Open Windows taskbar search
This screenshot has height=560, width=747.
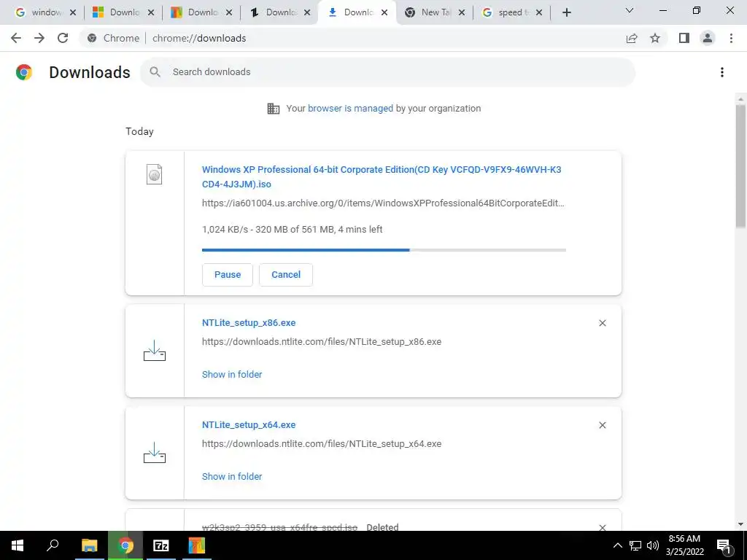(x=53, y=545)
